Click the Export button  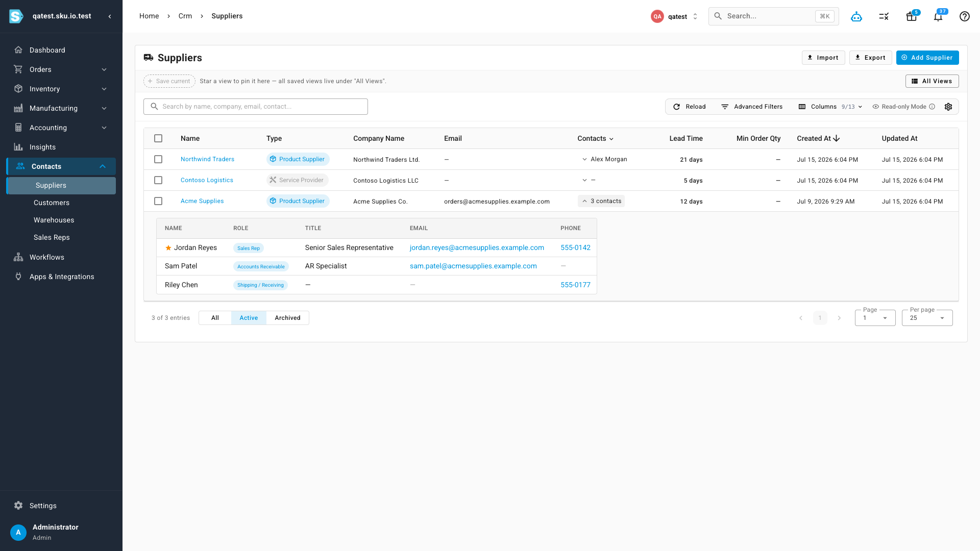pos(871,58)
